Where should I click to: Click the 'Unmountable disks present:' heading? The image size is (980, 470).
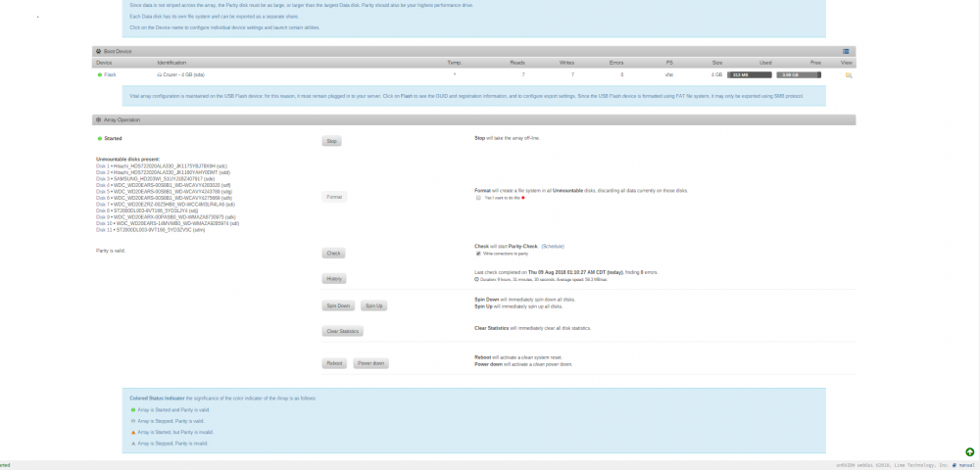pos(128,160)
